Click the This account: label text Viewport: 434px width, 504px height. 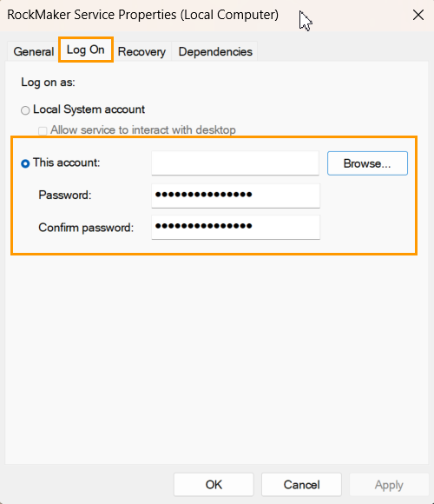pos(67,162)
